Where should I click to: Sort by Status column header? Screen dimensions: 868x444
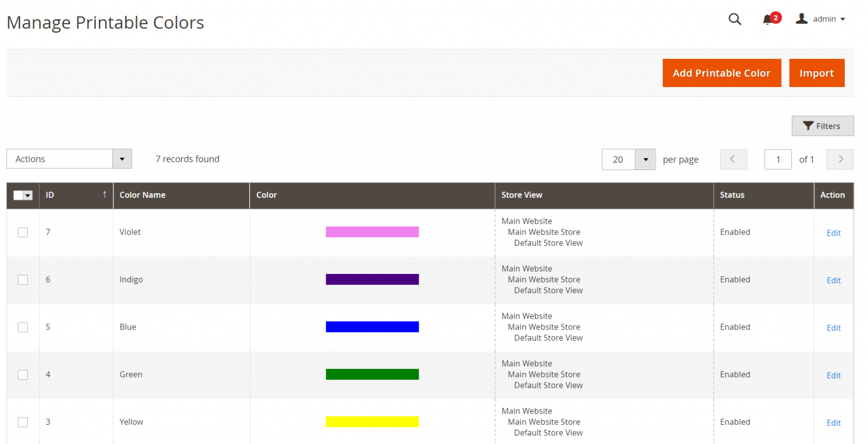(732, 195)
